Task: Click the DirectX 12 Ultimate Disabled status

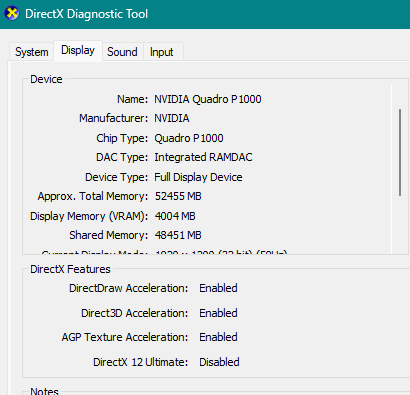Action: click(219, 362)
